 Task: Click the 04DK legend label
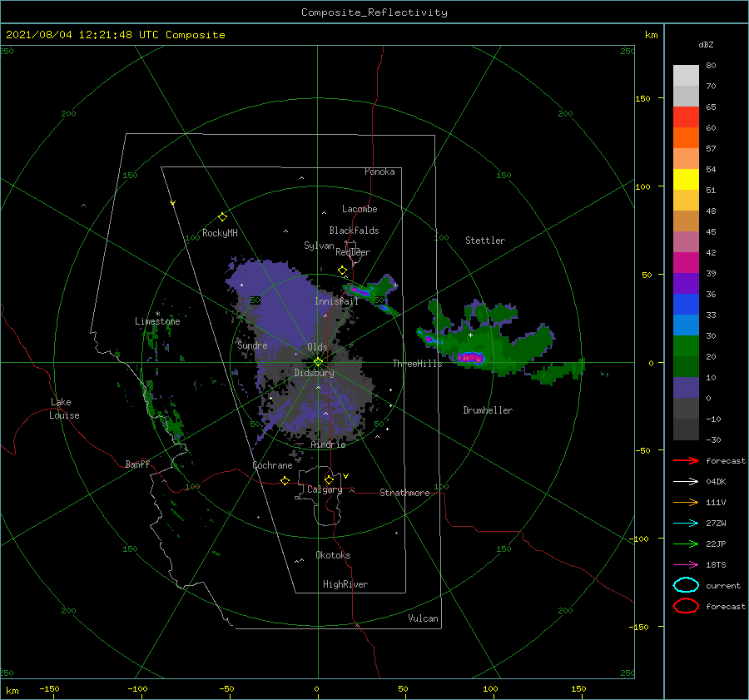[716, 481]
